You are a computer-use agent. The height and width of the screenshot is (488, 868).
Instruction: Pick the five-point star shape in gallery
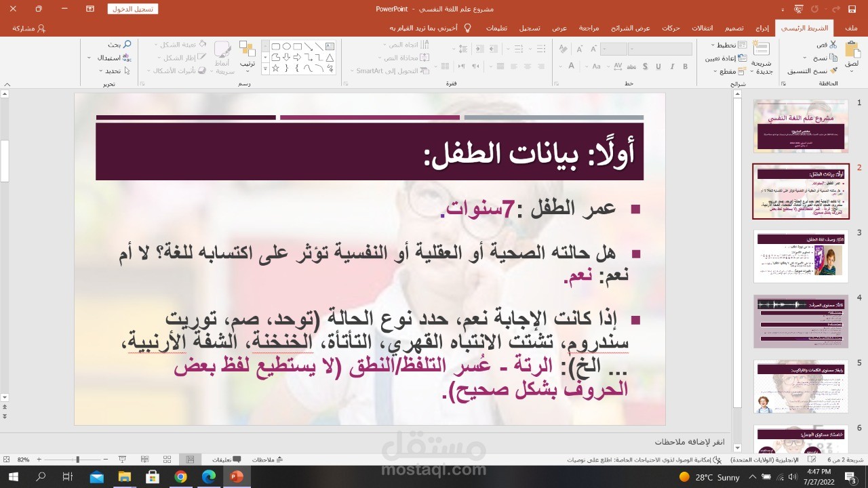coord(276,68)
